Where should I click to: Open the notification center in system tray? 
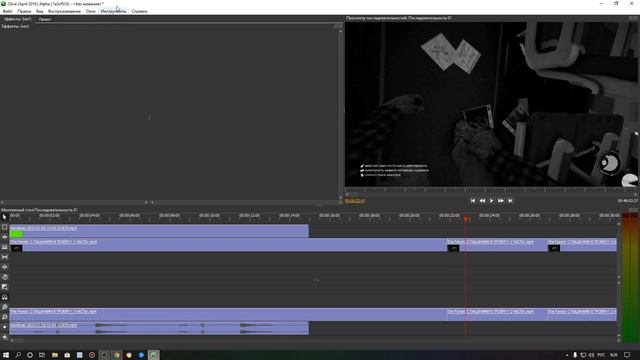(627, 355)
